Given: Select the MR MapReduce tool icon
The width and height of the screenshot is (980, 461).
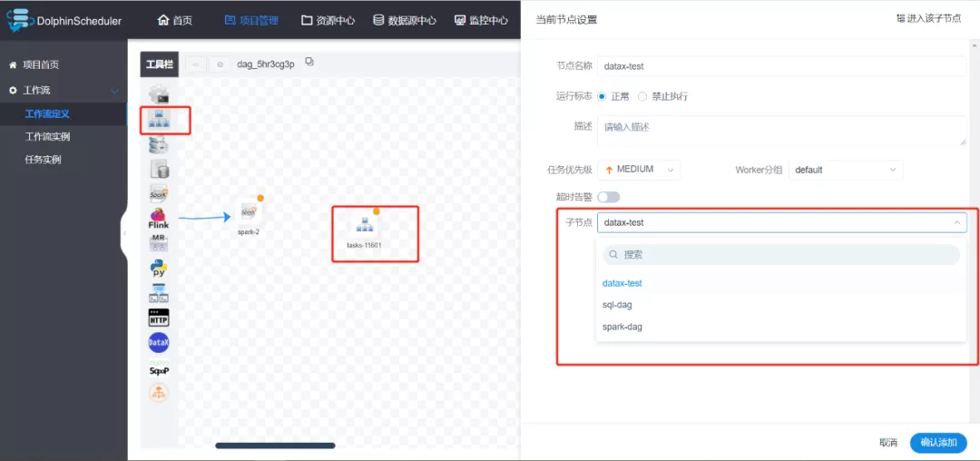Looking at the screenshot, I should 159,243.
